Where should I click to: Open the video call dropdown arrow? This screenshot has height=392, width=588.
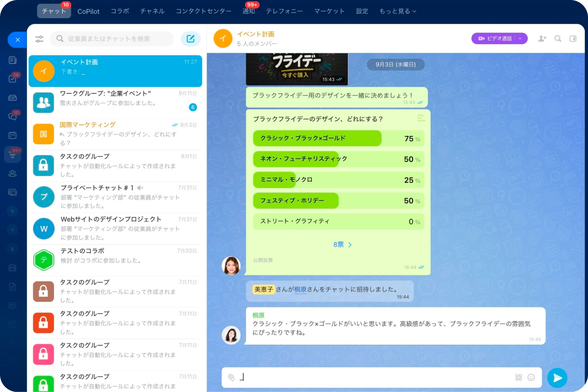(x=520, y=39)
